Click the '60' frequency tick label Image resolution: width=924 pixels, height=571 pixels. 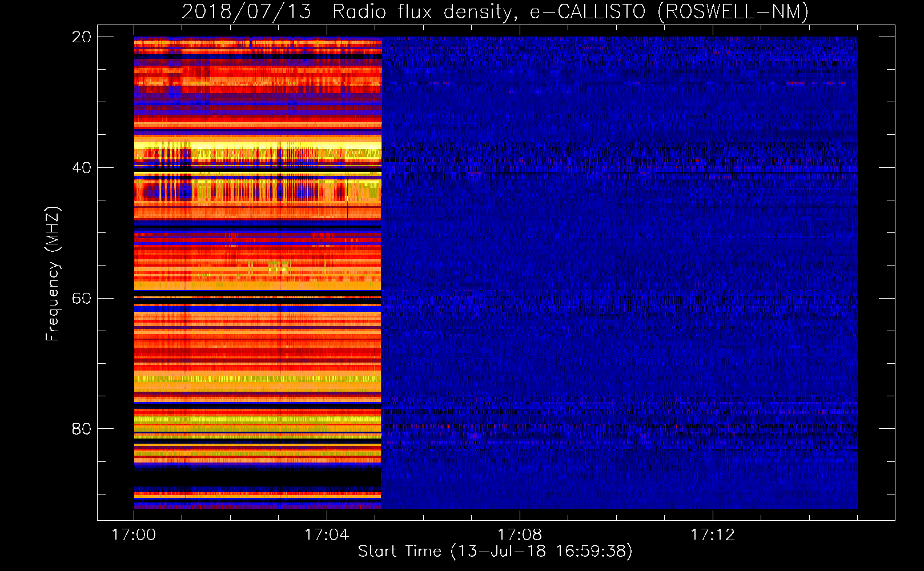81,298
